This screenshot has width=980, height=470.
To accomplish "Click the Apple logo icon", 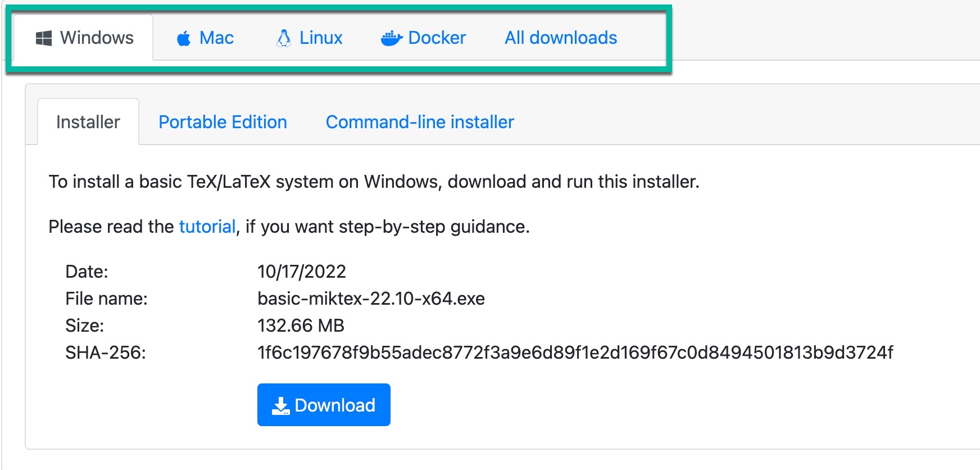I will point(184,39).
